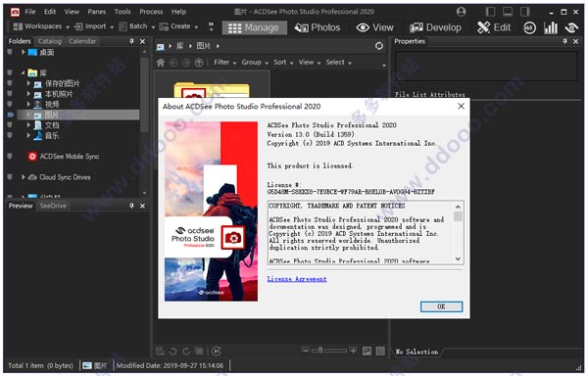Click the refresh icon in path bar

click(x=379, y=46)
